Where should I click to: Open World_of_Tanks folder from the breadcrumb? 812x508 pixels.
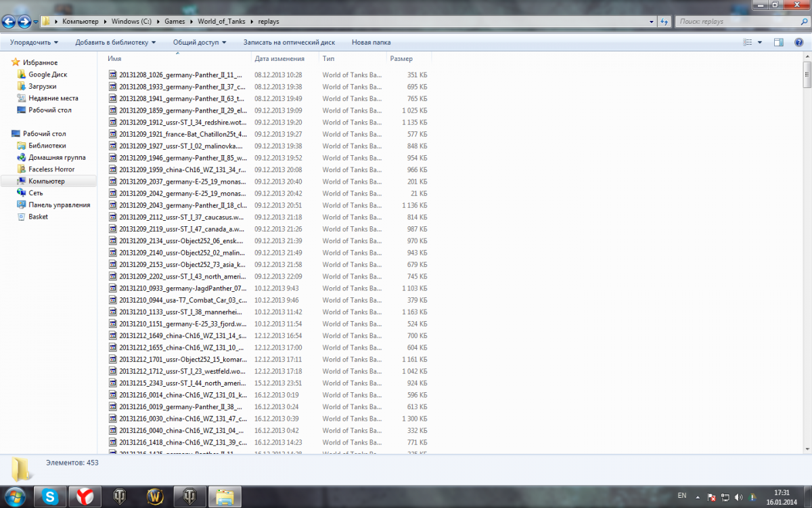click(221, 22)
